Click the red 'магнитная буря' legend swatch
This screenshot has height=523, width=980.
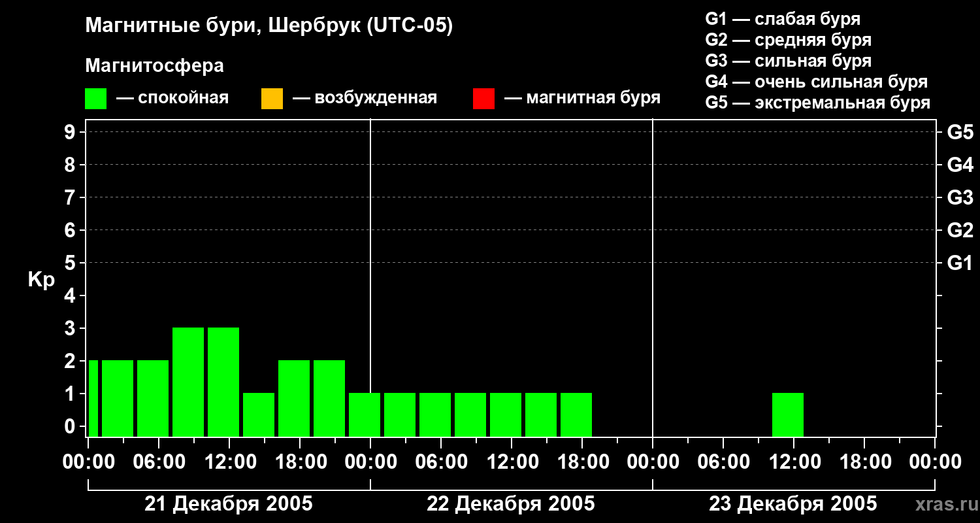(x=483, y=99)
